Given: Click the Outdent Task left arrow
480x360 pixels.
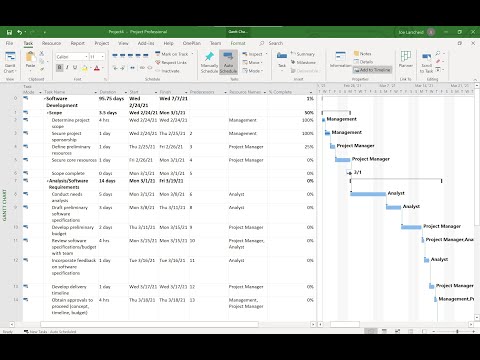Looking at the screenshot, I should click(x=115, y=68).
